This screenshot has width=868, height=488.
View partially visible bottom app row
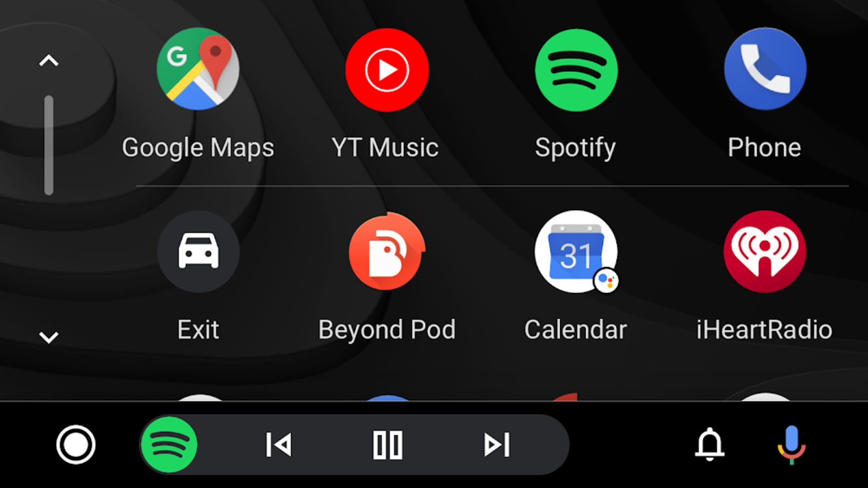tap(434, 400)
